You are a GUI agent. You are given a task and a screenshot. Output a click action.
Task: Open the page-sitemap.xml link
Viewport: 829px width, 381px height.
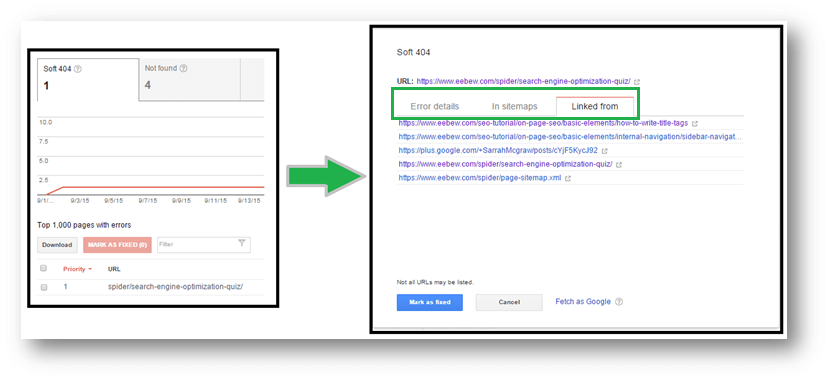[x=480, y=178]
